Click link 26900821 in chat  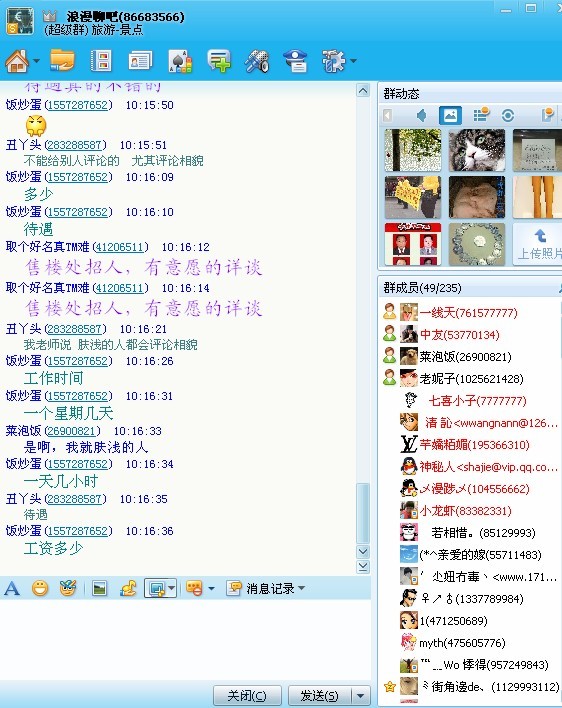(72, 431)
